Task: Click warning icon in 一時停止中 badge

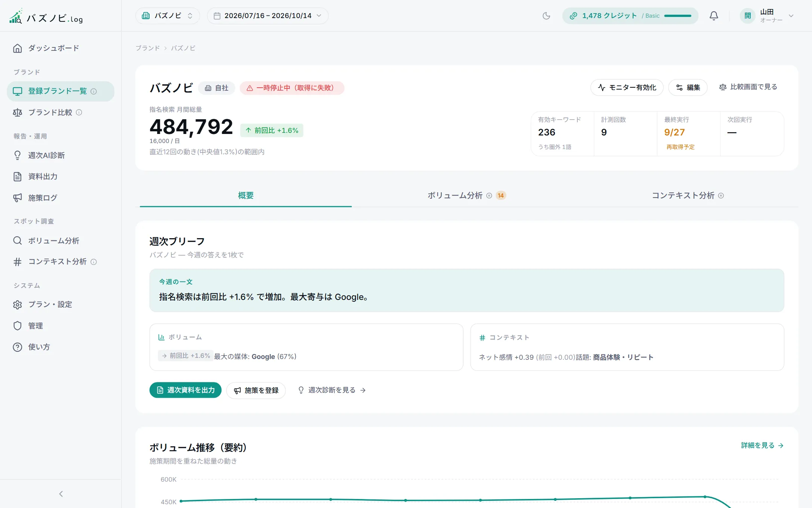Action: pos(250,88)
